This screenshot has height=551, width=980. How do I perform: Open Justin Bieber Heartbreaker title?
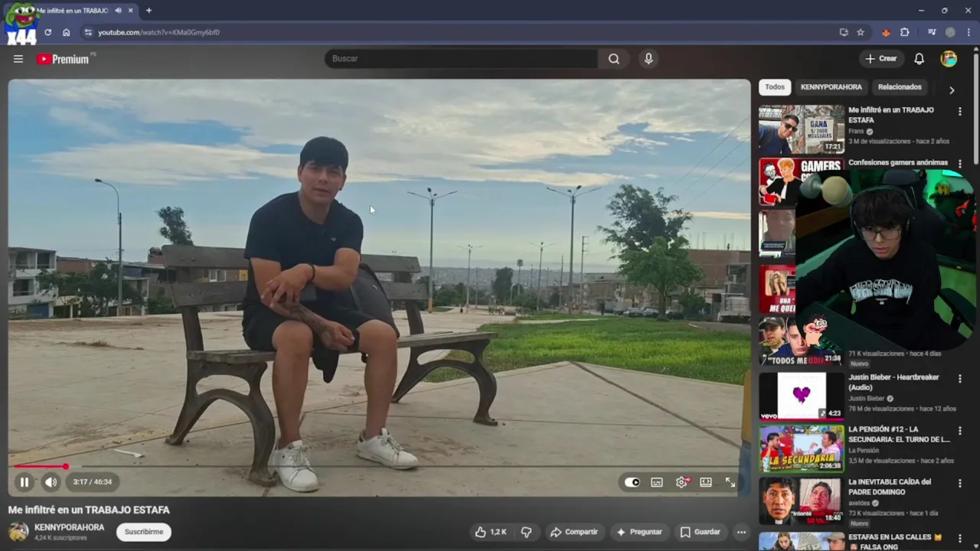pyautogui.click(x=893, y=383)
